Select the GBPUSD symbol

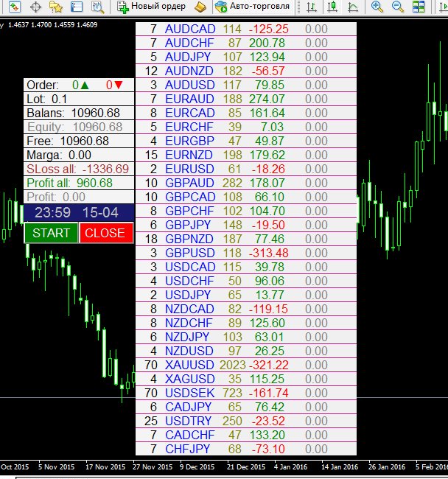pyautogui.click(x=190, y=254)
